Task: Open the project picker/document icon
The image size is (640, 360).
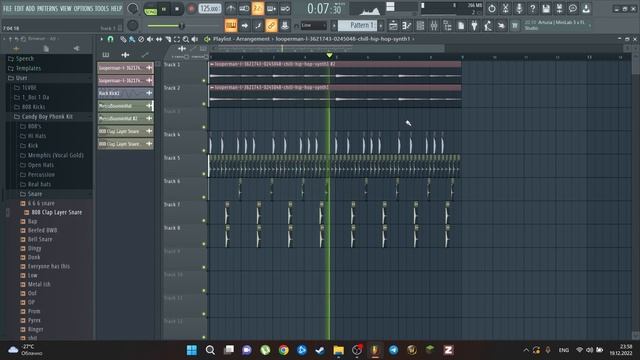Action: [461, 26]
